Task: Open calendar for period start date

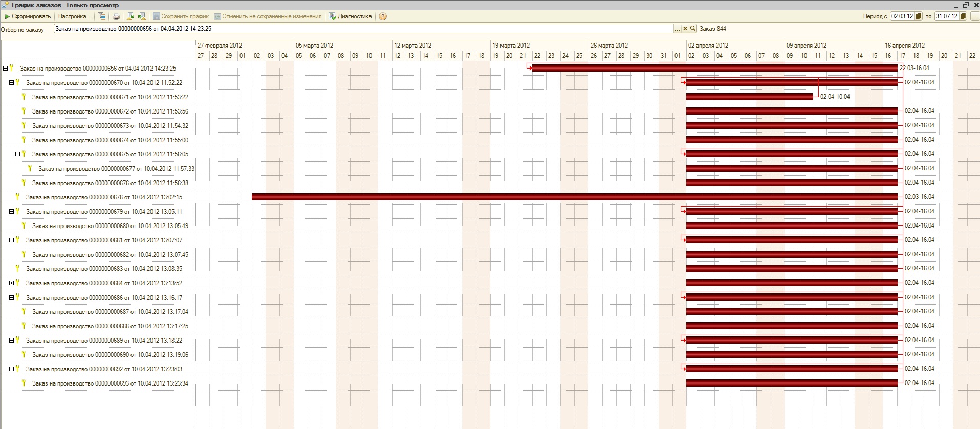Action: 919,16
